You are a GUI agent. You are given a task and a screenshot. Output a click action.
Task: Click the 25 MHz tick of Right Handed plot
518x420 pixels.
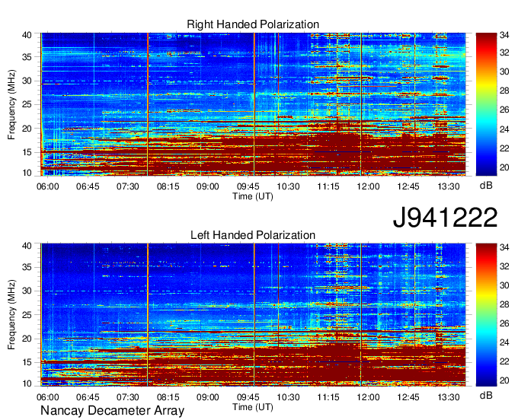[27, 104]
